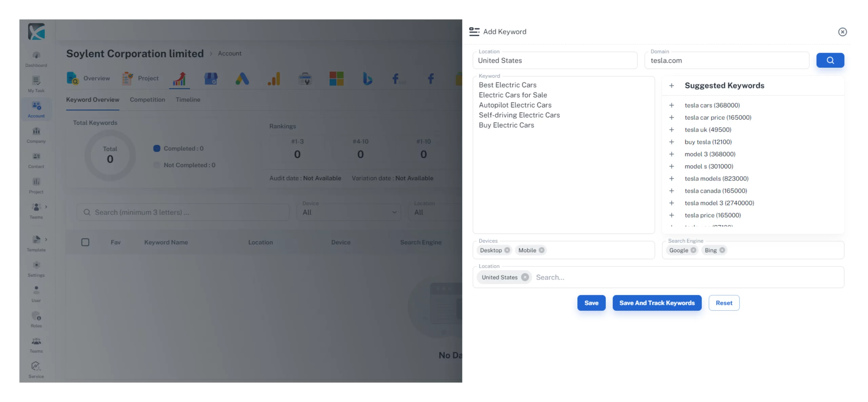868x402 pixels.
Task: Open the Google Analytics bar chart icon
Action: coord(274,79)
